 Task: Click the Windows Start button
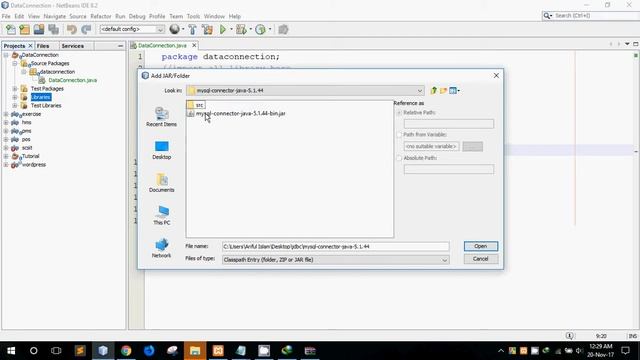coord(11,351)
